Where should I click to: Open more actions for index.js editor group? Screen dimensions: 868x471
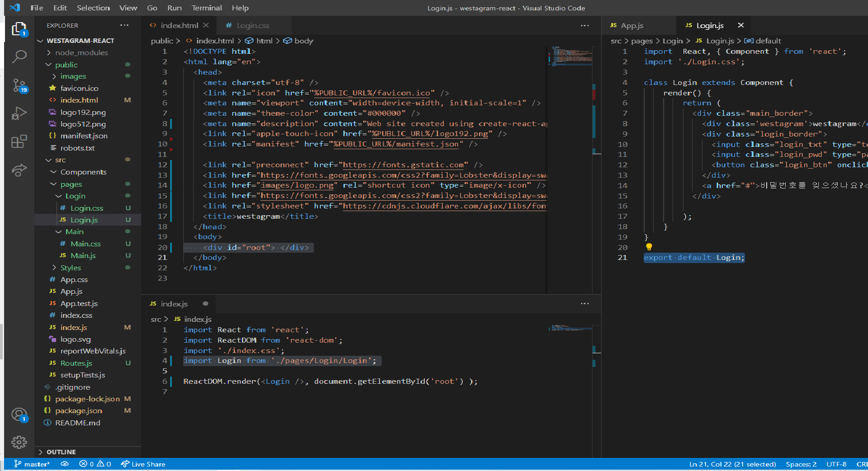[x=585, y=304]
